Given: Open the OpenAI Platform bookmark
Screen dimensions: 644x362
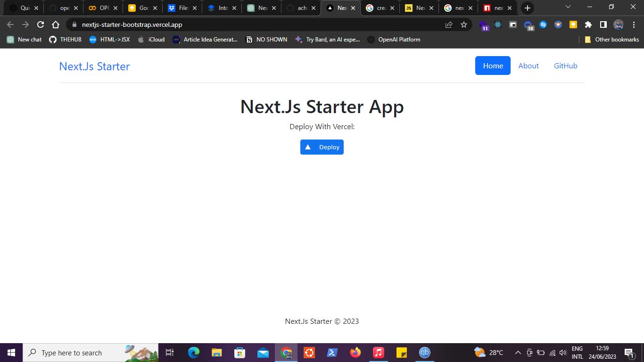Looking at the screenshot, I should click(394, 40).
